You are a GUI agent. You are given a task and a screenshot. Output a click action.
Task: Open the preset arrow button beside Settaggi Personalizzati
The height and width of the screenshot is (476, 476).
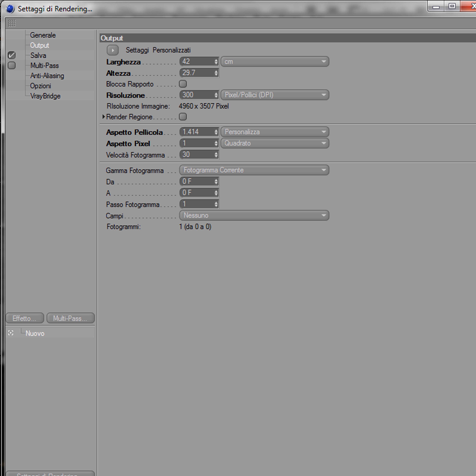coord(113,50)
